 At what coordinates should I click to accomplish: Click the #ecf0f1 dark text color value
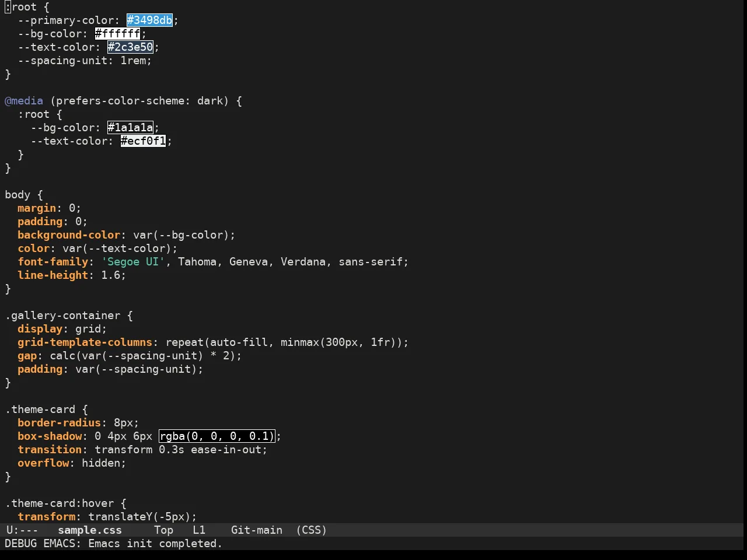[x=144, y=141]
